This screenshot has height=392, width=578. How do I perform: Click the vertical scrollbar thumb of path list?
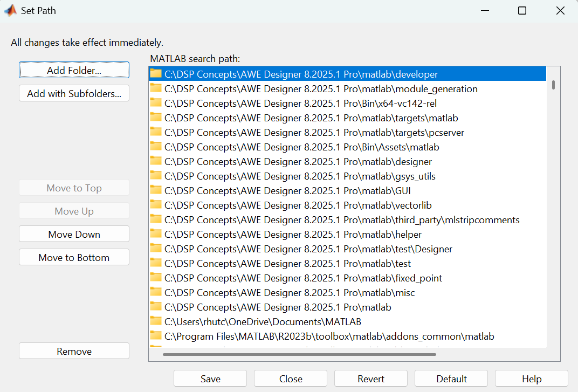point(553,85)
